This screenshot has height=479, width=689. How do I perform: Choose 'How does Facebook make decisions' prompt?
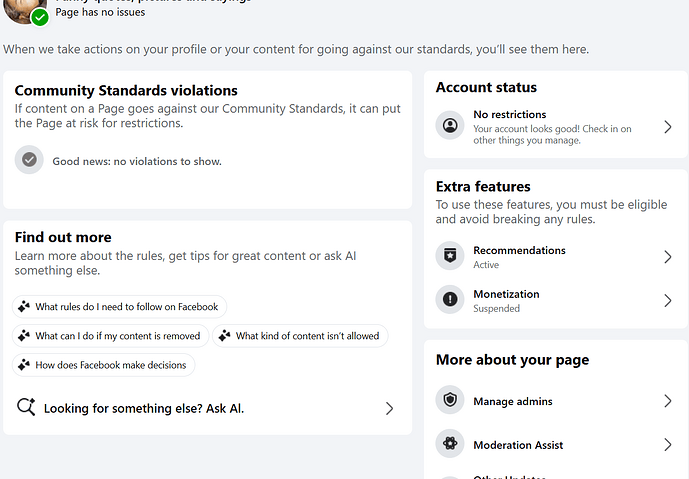(x=104, y=365)
